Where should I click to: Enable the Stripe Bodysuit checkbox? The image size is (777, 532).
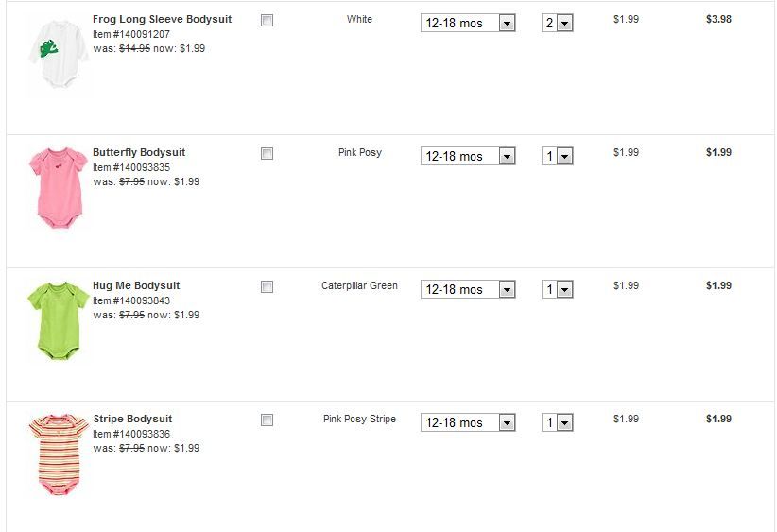point(267,420)
